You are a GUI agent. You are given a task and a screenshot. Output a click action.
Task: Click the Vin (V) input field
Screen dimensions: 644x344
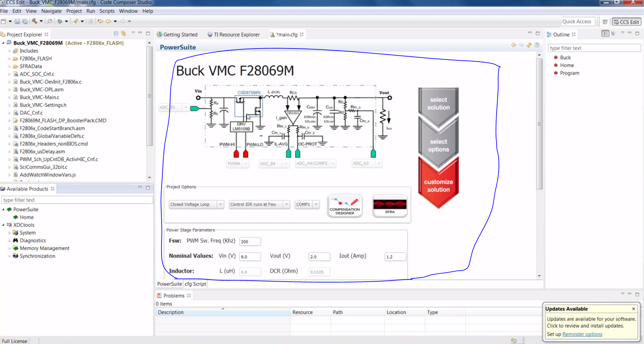pos(250,257)
